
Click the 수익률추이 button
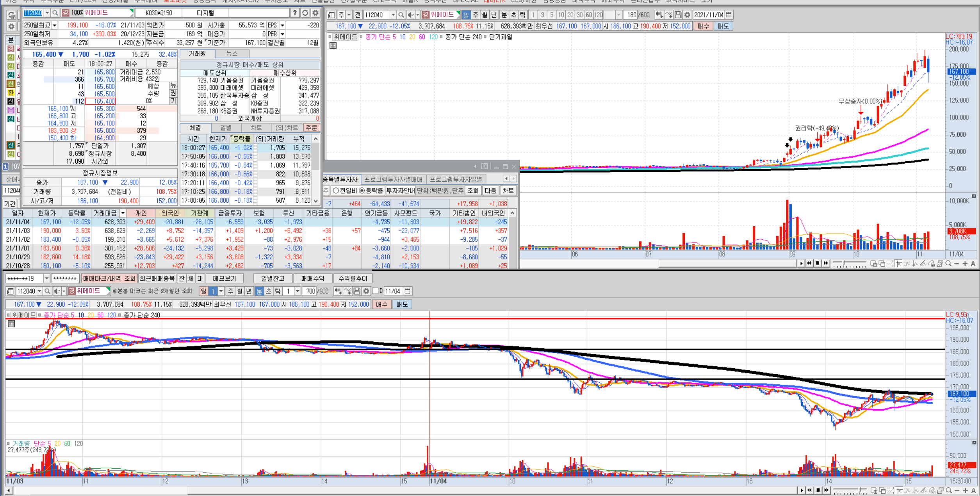coord(353,278)
